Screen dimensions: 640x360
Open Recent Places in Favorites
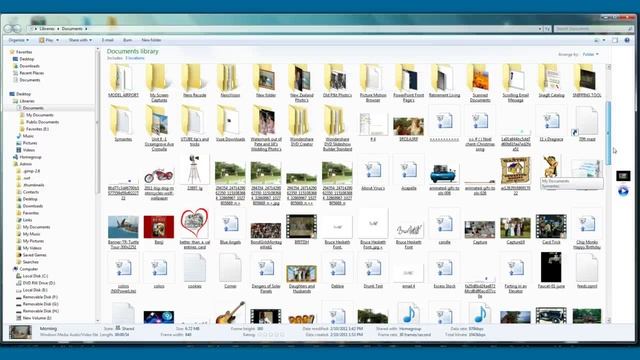tap(31, 73)
